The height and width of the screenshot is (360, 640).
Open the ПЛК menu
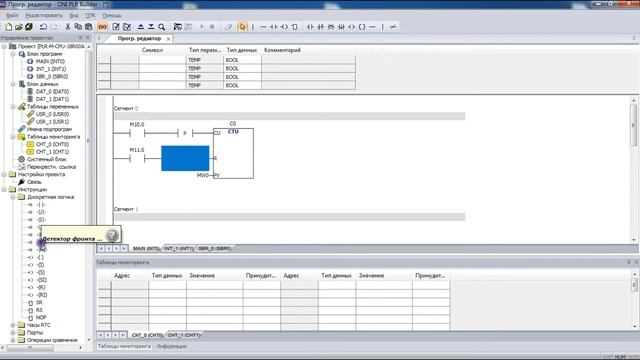pyautogui.click(x=90, y=16)
